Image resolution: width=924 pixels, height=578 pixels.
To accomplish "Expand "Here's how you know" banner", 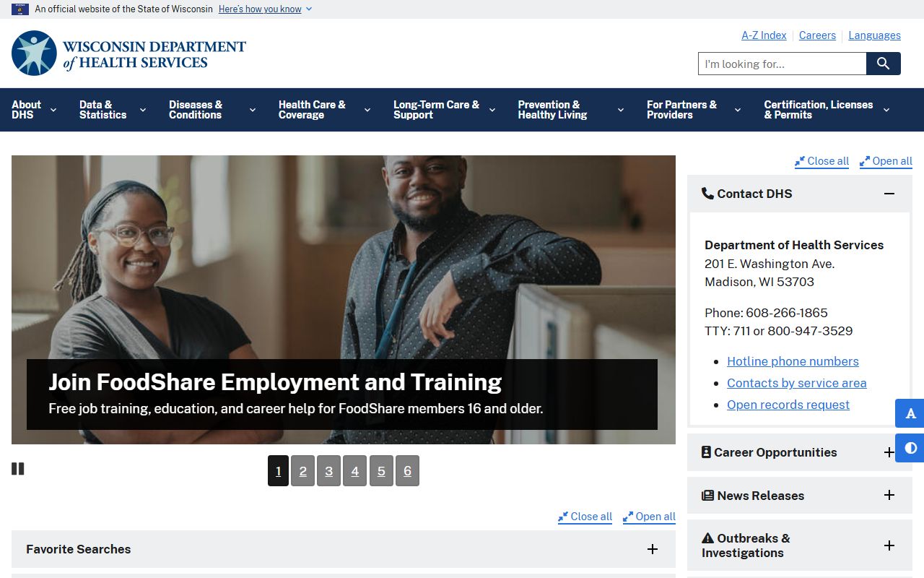I will (265, 9).
